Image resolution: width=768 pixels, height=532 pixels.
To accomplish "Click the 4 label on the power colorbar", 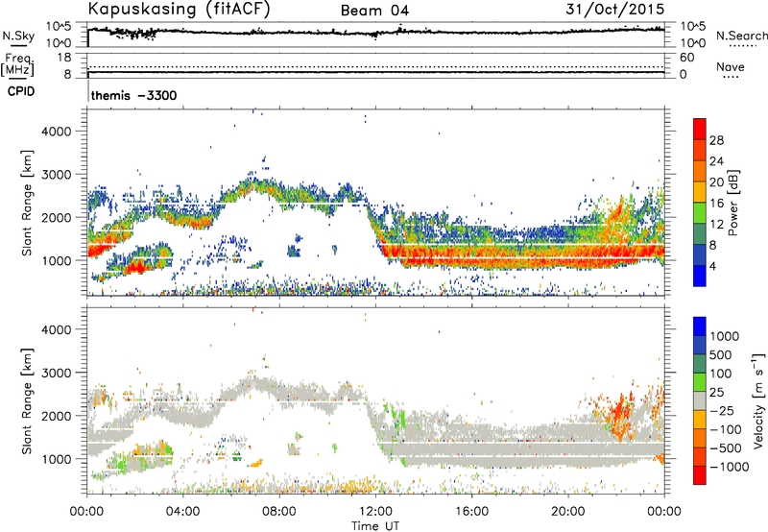I will click(x=712, y=266).
